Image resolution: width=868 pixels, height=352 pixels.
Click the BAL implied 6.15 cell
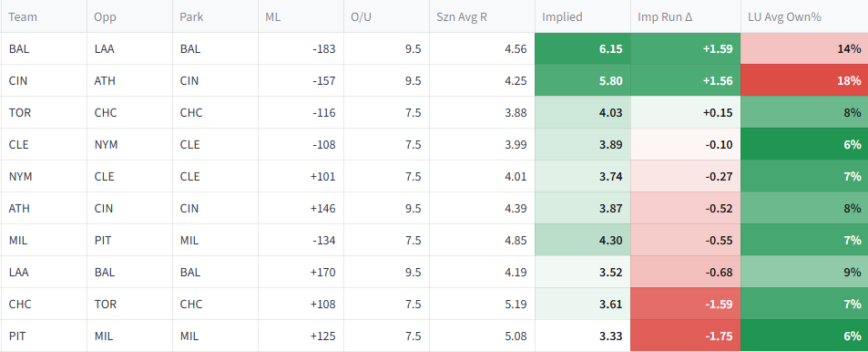[x=582, y=48]
